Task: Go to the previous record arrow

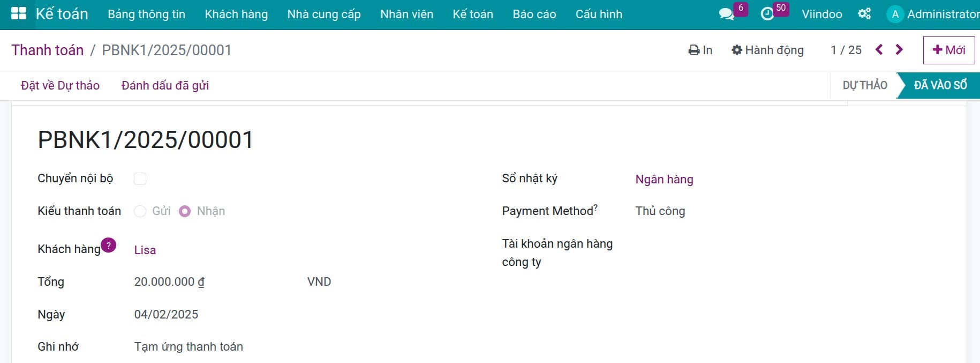Action: (879, 50)
